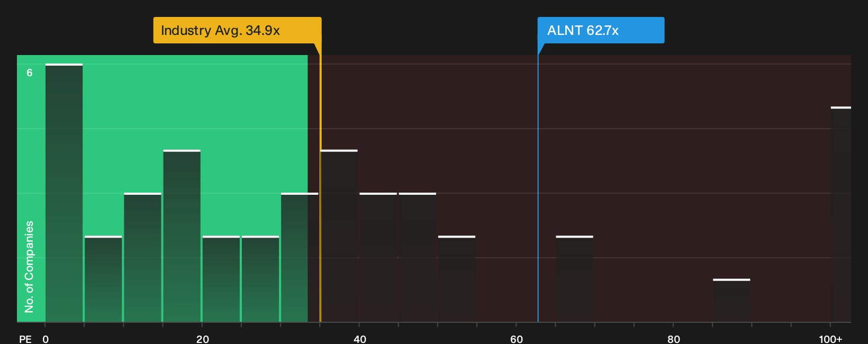Click the PE axis title
Viewport: 868px width, 344px height.
tap(25, 339)
